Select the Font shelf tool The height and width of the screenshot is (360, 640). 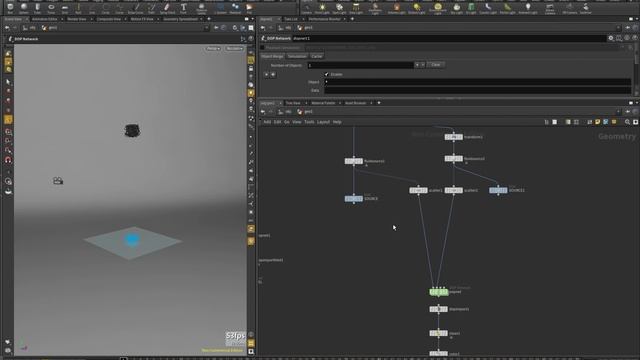pyautogui.click(x=183, y=8)
